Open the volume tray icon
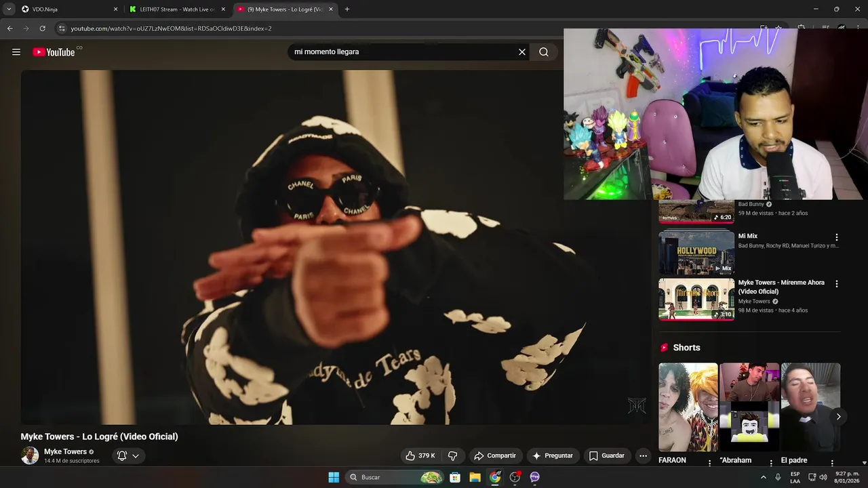Image resolution: width=868 pixels, height=488 pixels. click(x=823, y=477)
